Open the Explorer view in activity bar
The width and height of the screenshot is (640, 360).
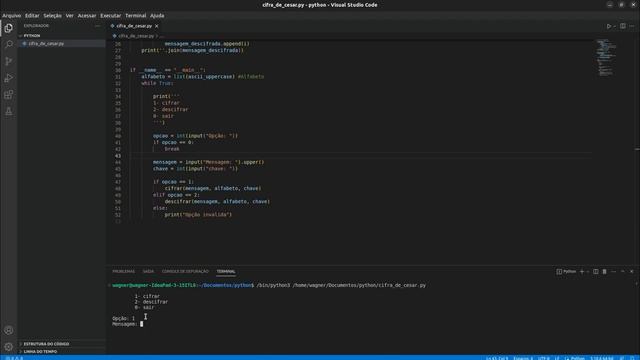click(x=9, y=28)
